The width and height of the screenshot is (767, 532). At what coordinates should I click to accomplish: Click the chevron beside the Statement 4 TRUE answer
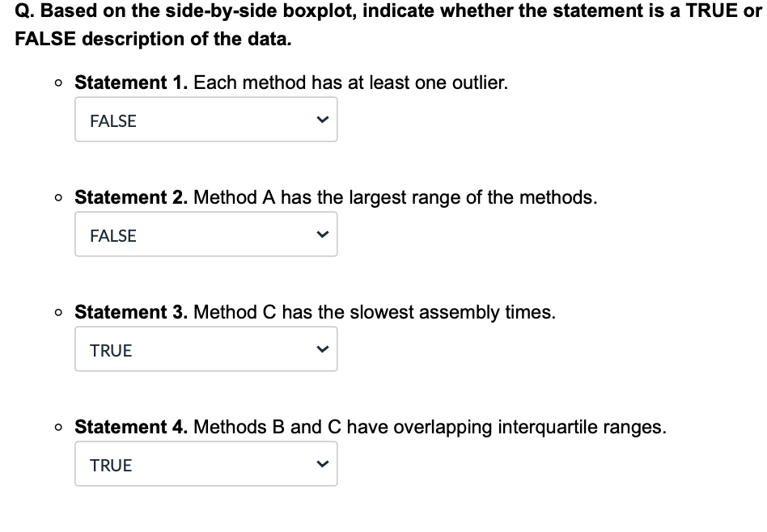pos(323,463)
